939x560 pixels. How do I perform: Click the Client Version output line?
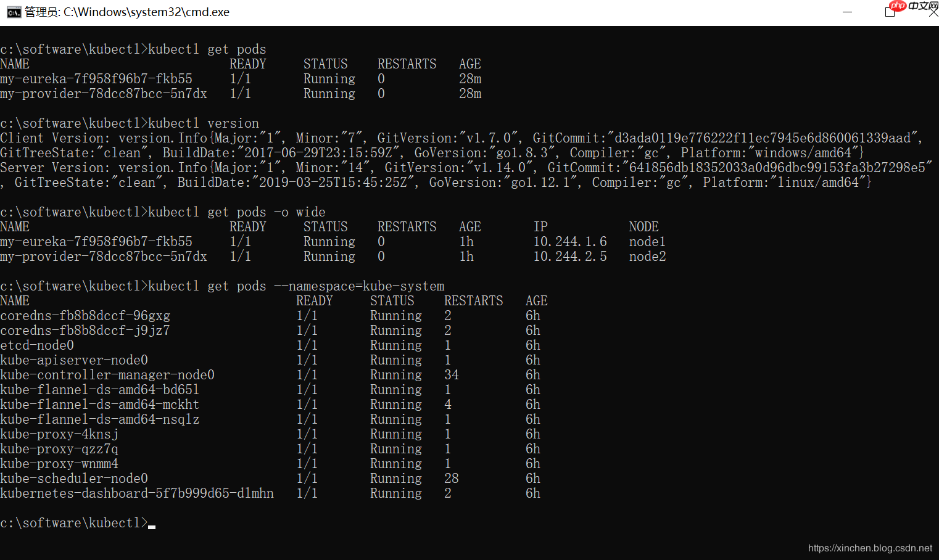[247, 138]
